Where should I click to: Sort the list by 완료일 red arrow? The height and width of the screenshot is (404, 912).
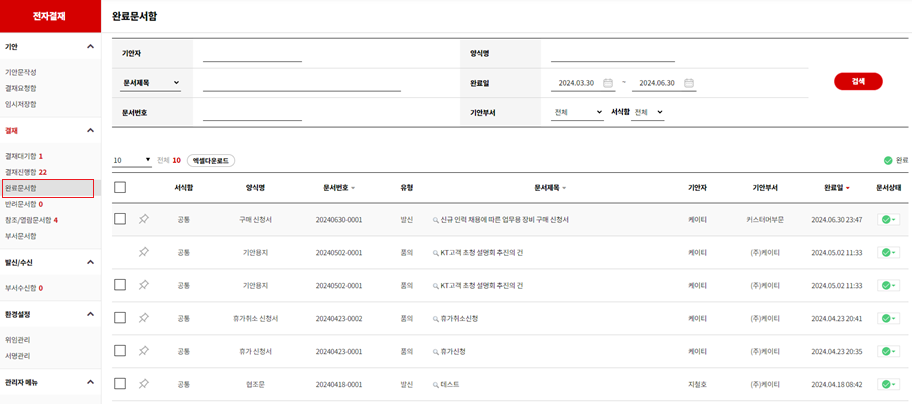[847, 188]
